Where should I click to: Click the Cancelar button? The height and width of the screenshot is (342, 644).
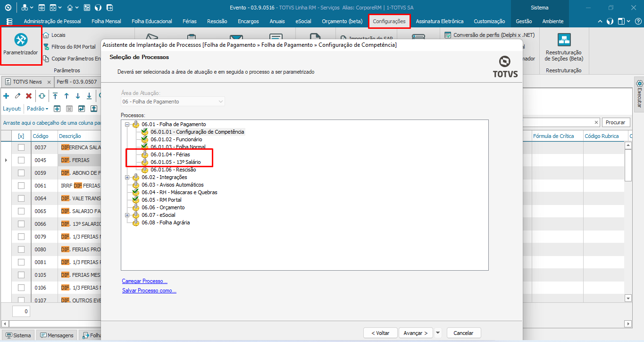pyautogui.click(x=463, y=333)
